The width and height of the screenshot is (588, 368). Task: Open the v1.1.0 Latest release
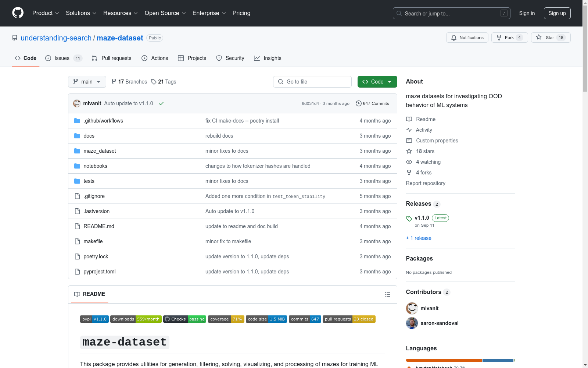coord(427,221)
